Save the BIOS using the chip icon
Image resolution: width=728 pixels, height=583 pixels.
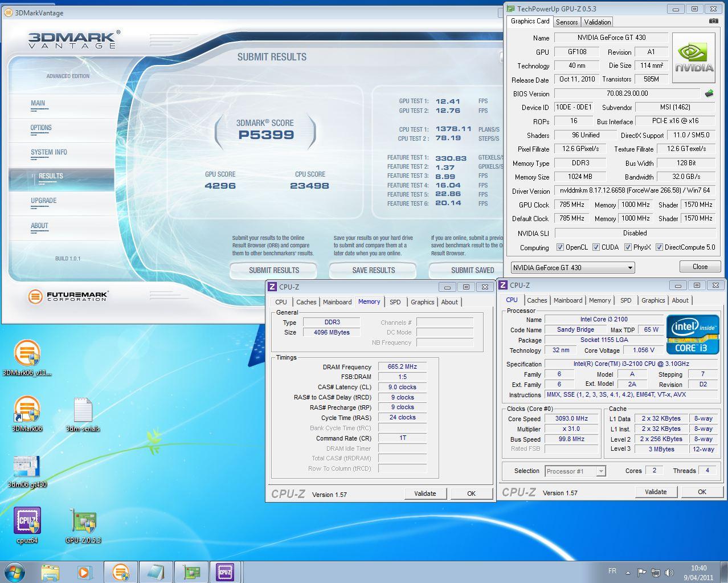pos(709,93)
